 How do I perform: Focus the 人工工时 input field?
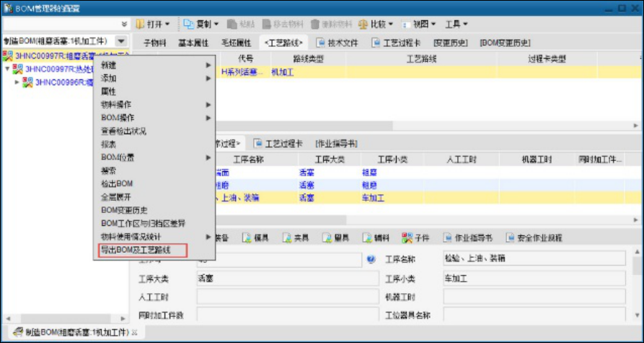tap(288, 297)
